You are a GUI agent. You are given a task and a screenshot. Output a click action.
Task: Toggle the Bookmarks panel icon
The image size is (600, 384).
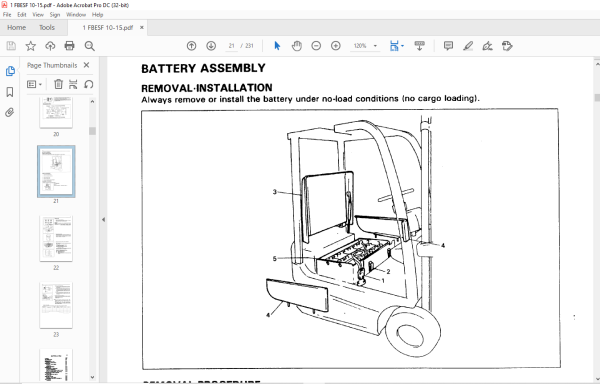(x=10, y=92)
